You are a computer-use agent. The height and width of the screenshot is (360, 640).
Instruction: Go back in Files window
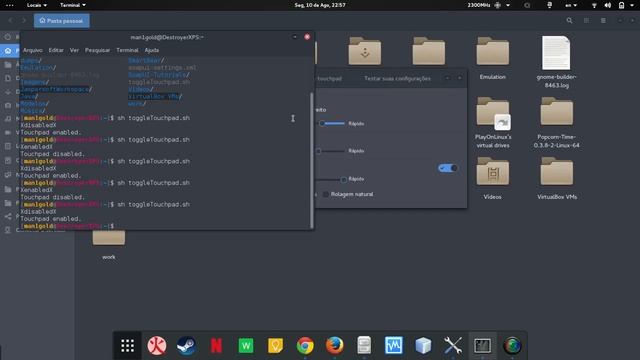11,20
